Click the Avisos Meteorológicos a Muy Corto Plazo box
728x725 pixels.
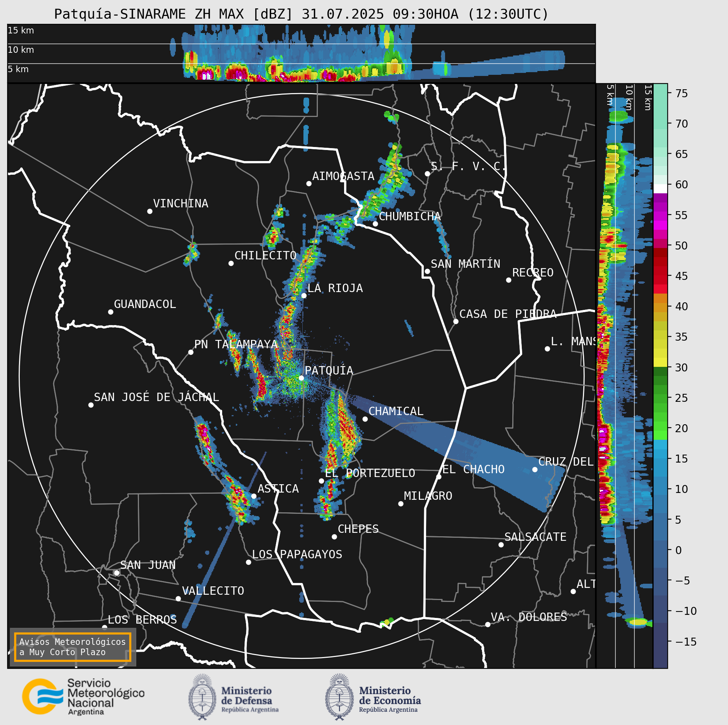(73, 647)
